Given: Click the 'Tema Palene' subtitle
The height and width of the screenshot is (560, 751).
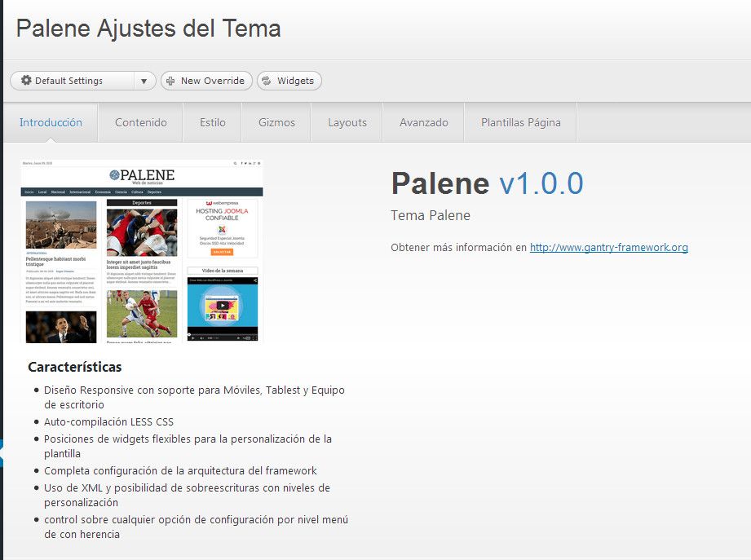Looking at the screenshot, I should pyautogui.click(x=430, y=215).
